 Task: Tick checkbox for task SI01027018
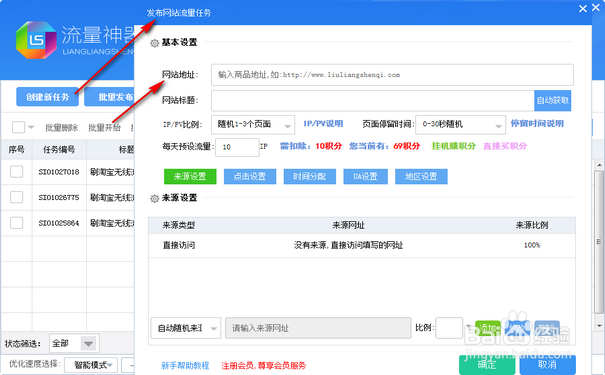pos(17,172)
